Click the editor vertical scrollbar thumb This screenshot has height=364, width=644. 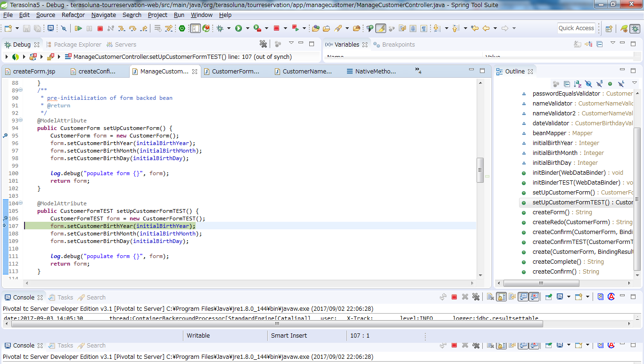click(480, 170)
